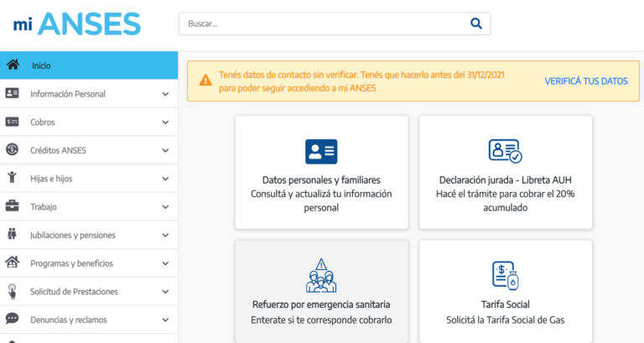
Task: Open Jubilaciones y pensiones menu item
Action: pos(89,235)
